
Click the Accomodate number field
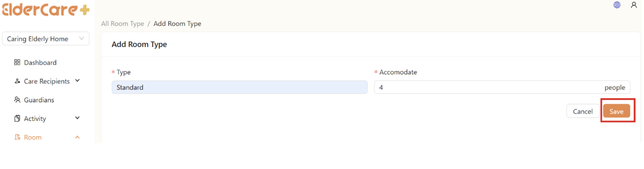488,87
